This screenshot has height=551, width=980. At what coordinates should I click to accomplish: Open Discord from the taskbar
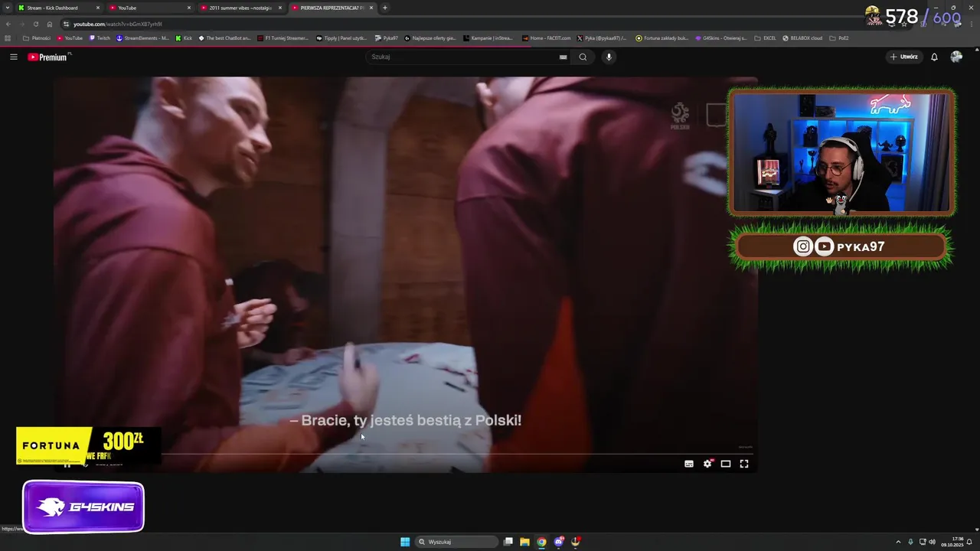(x=559, y=542)
